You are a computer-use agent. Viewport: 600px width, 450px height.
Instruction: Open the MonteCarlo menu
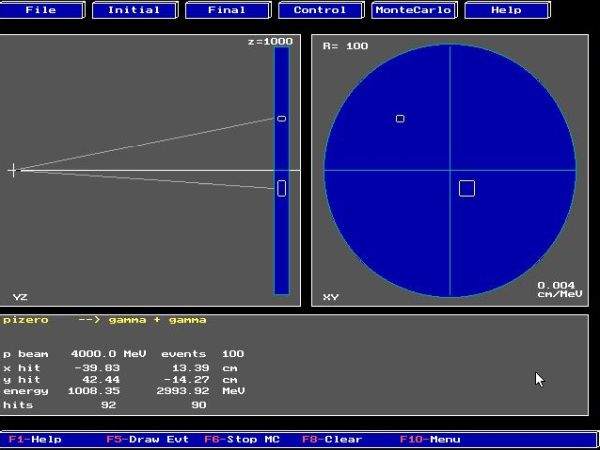414,10
